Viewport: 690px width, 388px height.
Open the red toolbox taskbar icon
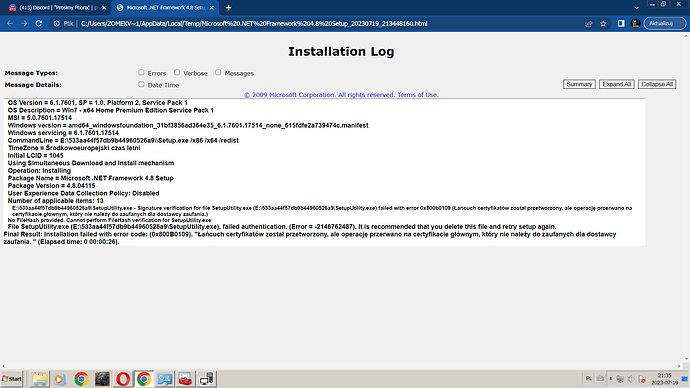(186, 379)
